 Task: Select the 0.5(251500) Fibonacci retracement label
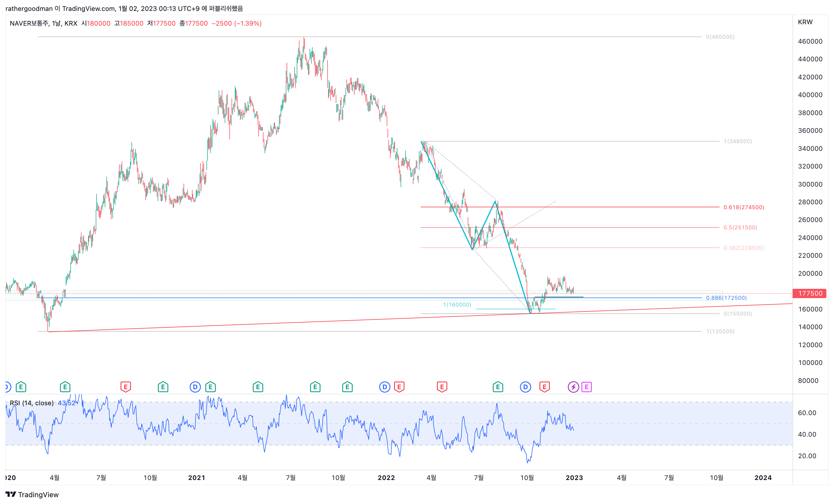(x=740, y=227)
